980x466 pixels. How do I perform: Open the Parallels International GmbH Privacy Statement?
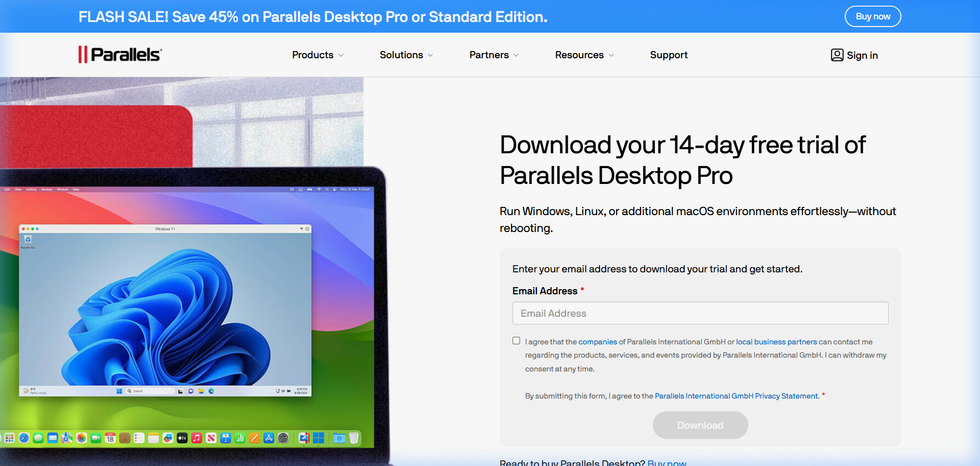[737, 396]
